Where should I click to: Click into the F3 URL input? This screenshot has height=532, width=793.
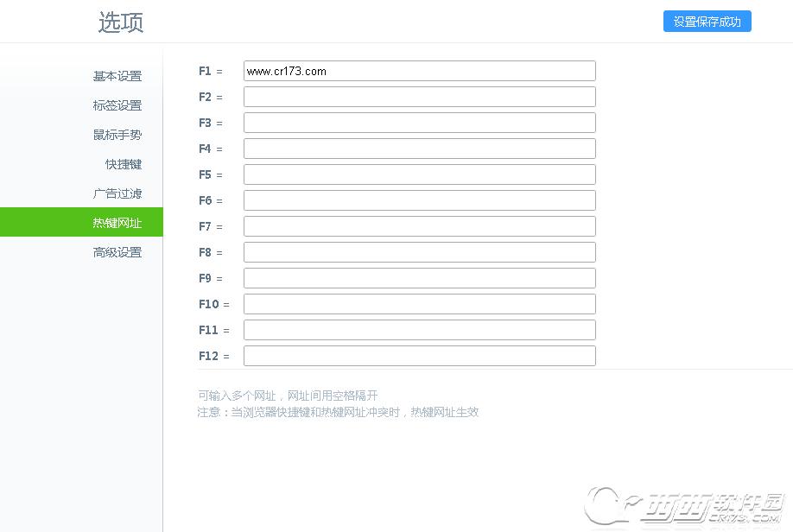pyautogui.click(x=419, y=123)
